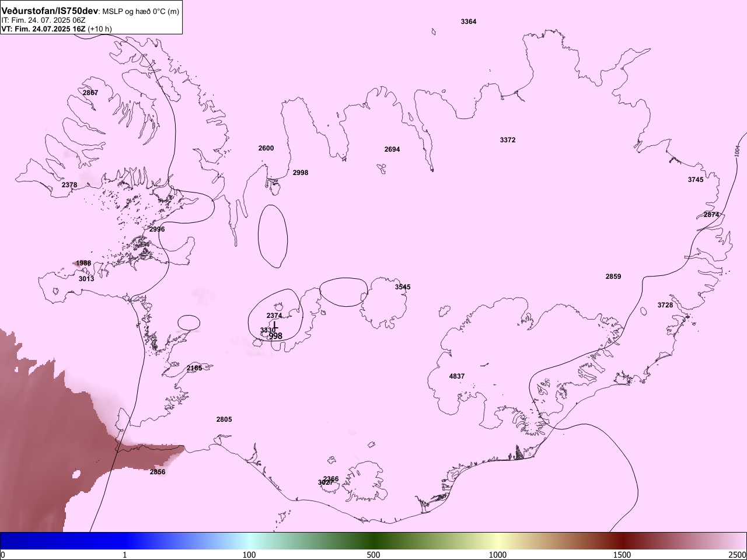Pick the dark red colorbar section near 1500
Screen dimensions: 747x560
coord(622,541)
